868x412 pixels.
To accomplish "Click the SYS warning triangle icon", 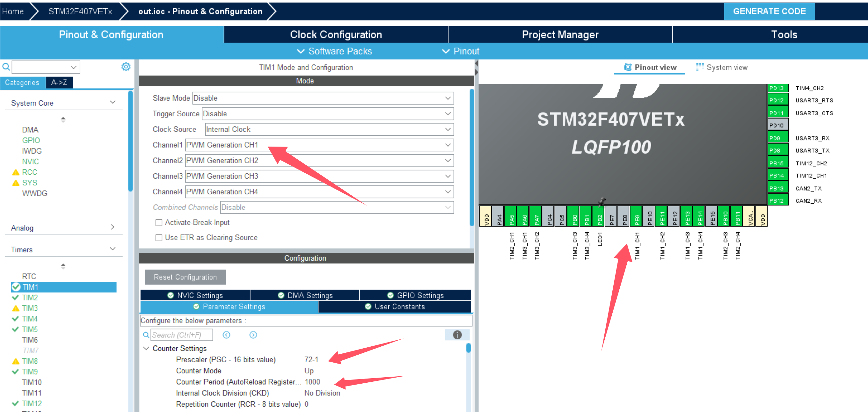I will (16, 183).
